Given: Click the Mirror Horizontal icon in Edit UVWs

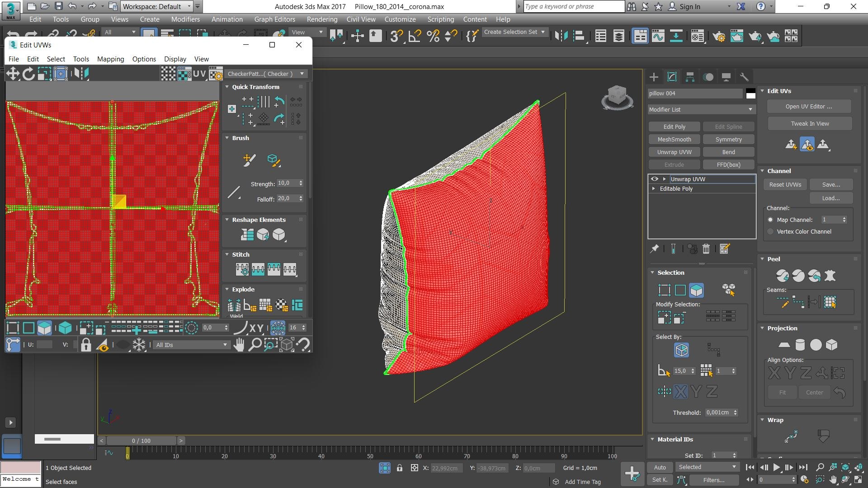Looking at the screenshot, I should tap(81, 74).
